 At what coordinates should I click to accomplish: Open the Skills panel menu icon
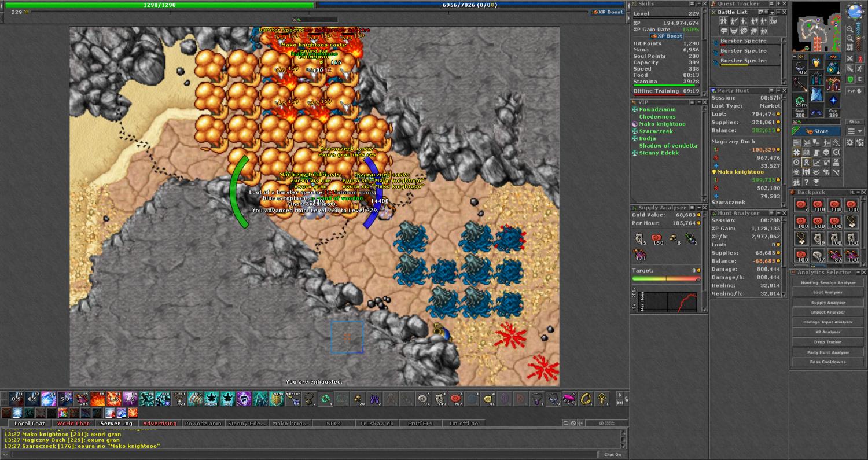click(692, 3)
